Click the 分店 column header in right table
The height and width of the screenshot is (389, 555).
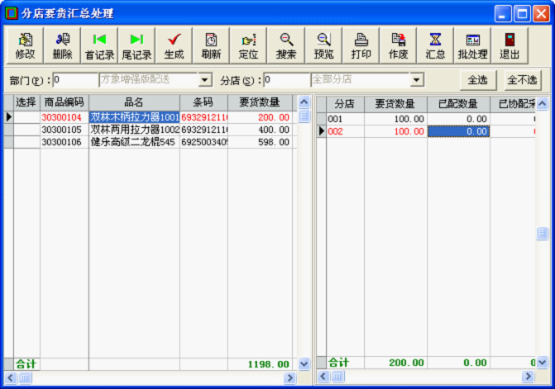(x=345, y=104)
